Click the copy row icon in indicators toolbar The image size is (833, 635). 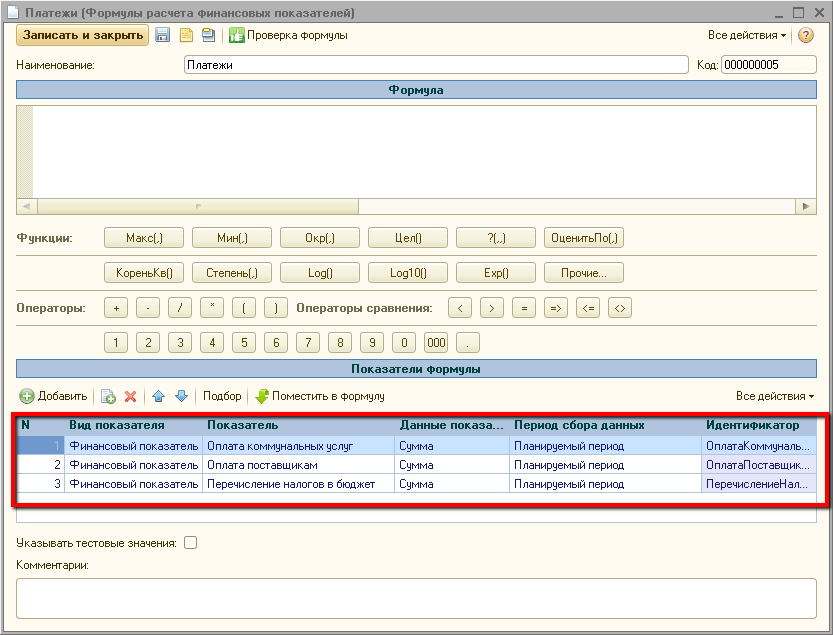coord(108,396)
